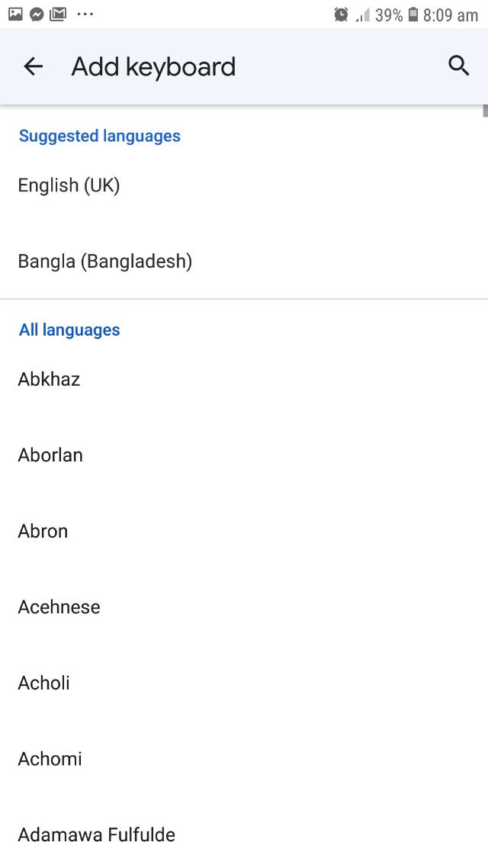Select the Acehnese language

point(59,607)
